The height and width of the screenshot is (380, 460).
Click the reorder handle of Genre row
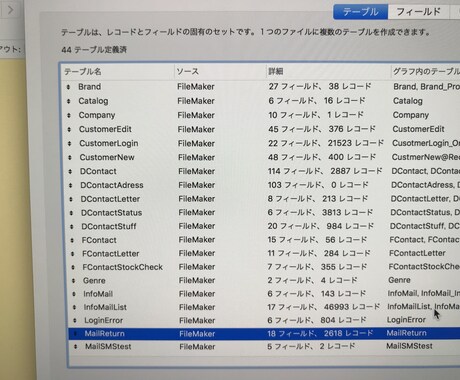[73, 281]
